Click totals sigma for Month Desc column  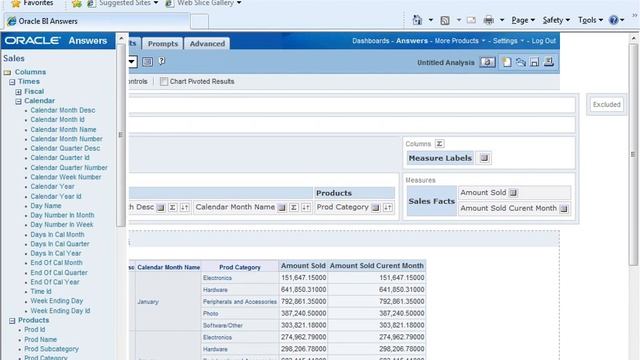pyautogui.click(x=173, y=207)
